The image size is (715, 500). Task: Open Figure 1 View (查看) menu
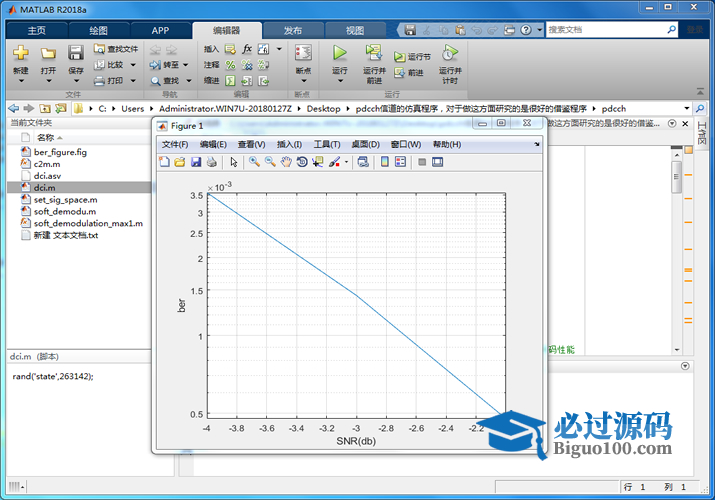tap(251, 144)
